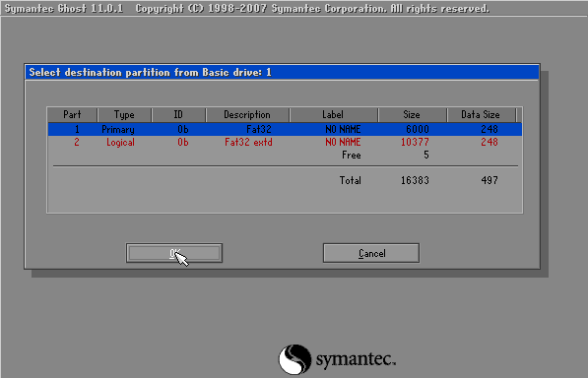Select partition 2 Logical row
Screen dimensions: 588x378
[285, 142]
